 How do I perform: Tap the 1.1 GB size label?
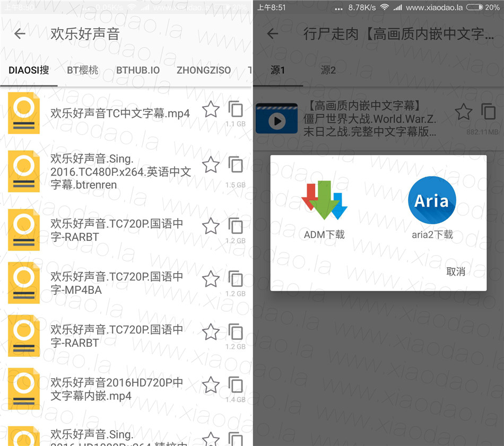[235, 124]
